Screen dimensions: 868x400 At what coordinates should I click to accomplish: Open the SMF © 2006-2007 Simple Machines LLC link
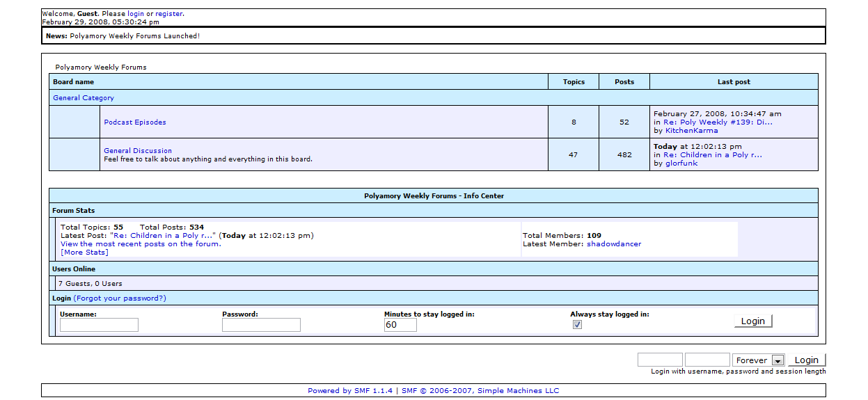point(480,391)
